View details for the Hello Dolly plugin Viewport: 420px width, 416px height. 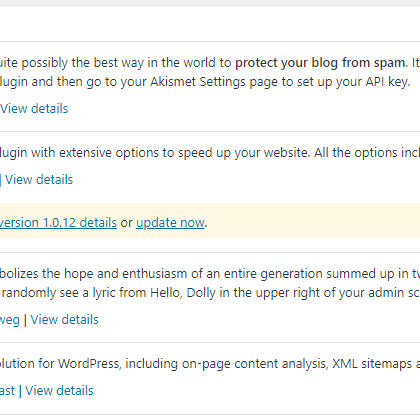(x=65, y=320)
